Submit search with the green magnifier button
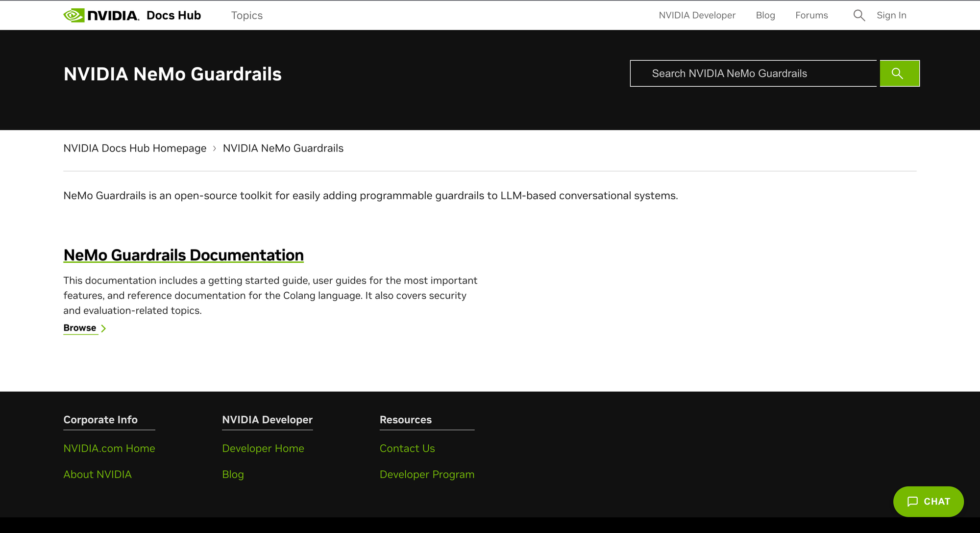This screenshot has height=533, width=980. pyautogui.click(x=900, y=74)
